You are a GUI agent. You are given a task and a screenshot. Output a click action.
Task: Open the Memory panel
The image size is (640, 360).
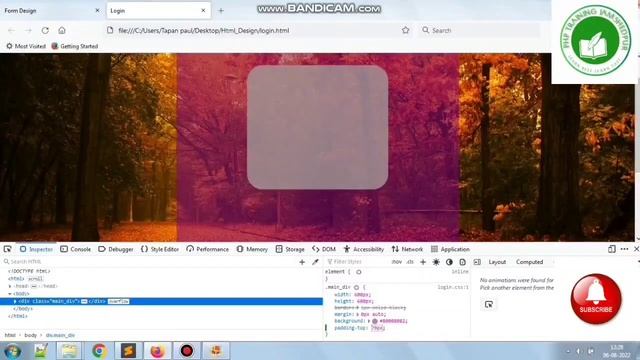pos(252,249)
